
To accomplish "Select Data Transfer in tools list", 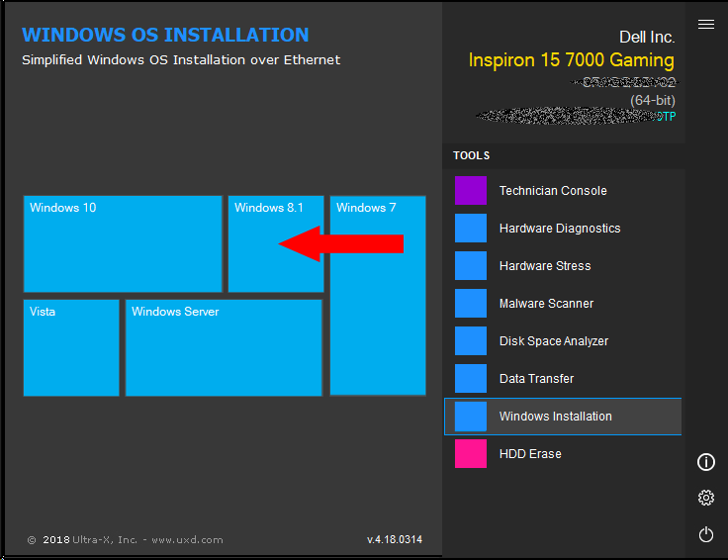I will (536, 379).
